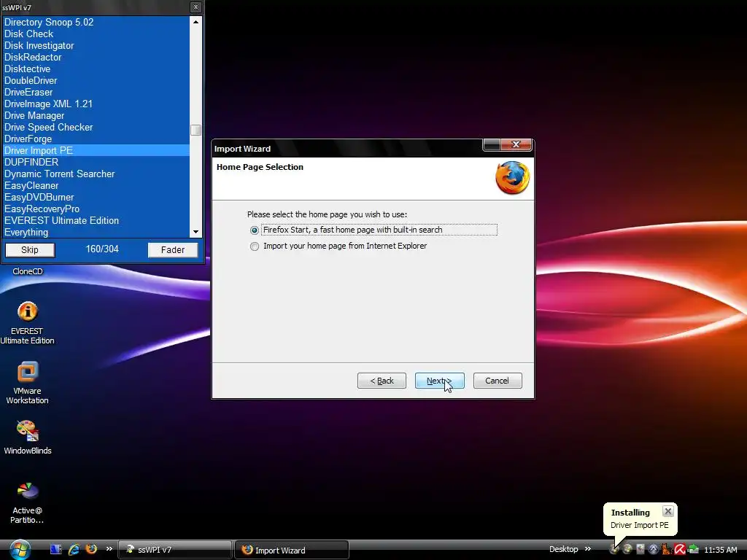Go Back in Import Wizard
The height and width of the screenshot is (560, 747).
click(382, 381)
